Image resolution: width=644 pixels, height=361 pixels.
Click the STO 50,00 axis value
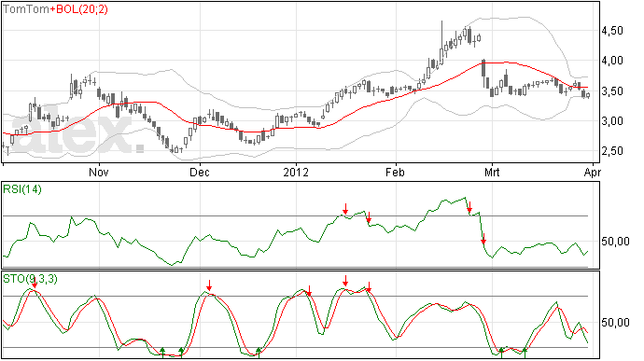tap(615, 323)
